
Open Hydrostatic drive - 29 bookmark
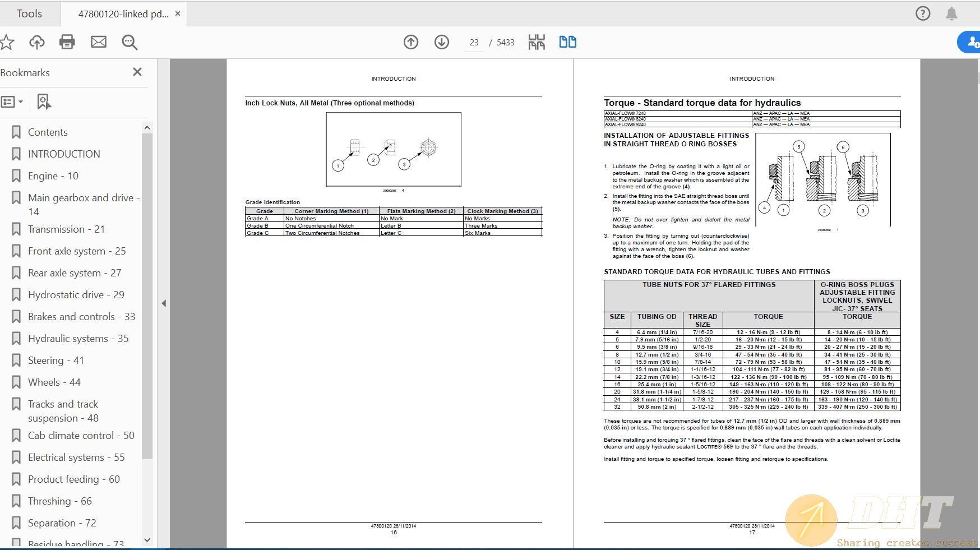tap(76, 295)
